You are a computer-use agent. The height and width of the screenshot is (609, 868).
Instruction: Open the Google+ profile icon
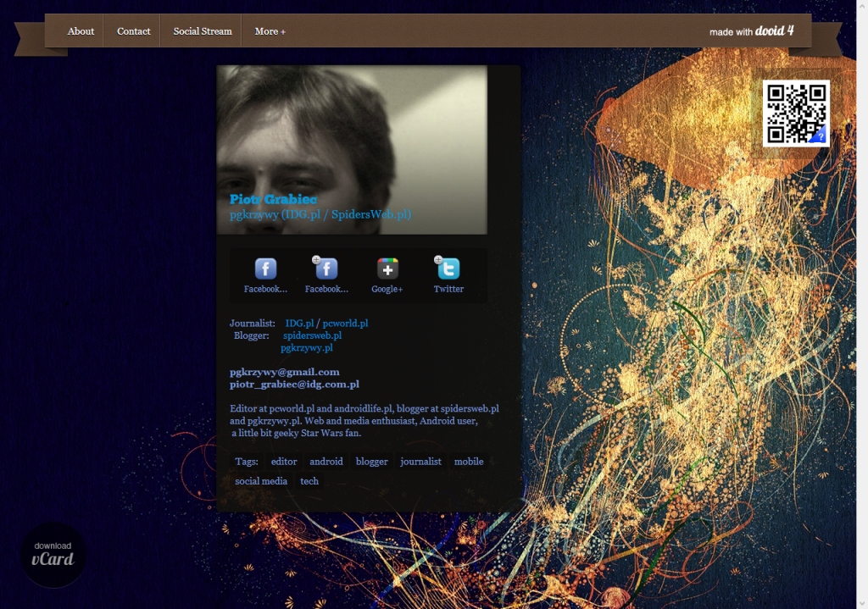coord(387,269)
